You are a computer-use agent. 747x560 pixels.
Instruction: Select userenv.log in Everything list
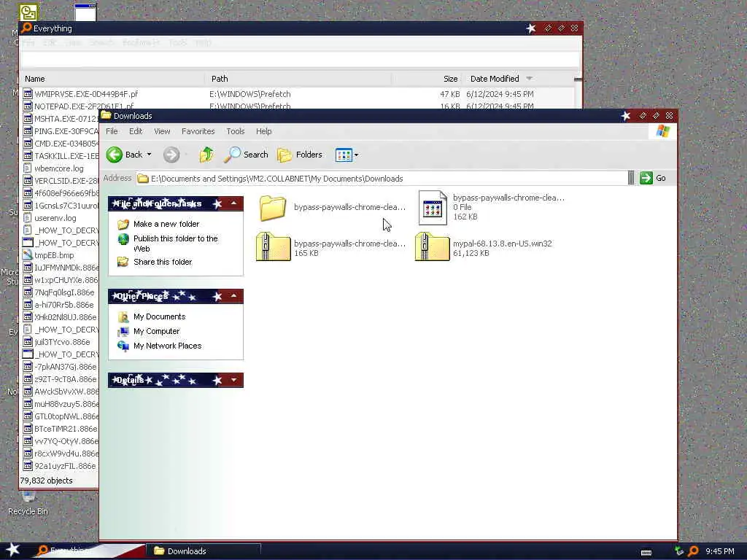coord(55,218)
